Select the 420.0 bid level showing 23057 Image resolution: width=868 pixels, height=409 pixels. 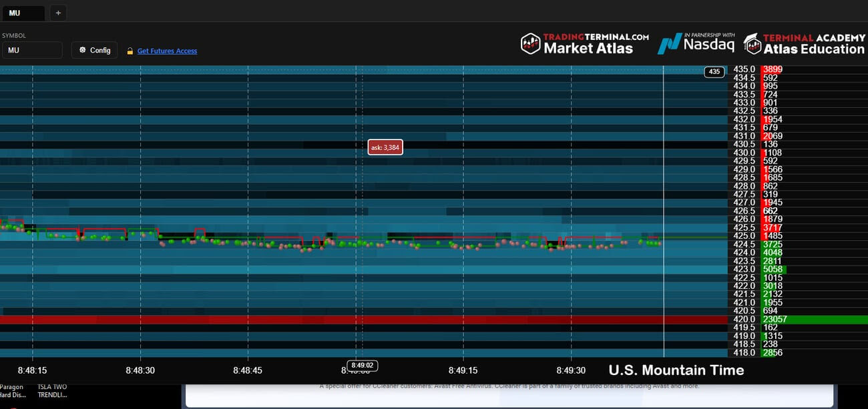pos(775,320)
